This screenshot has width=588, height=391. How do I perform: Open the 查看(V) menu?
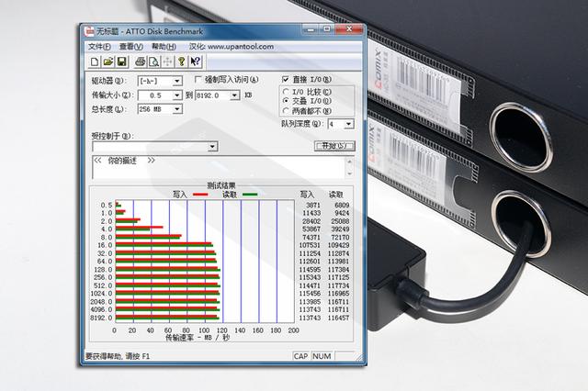130,47
